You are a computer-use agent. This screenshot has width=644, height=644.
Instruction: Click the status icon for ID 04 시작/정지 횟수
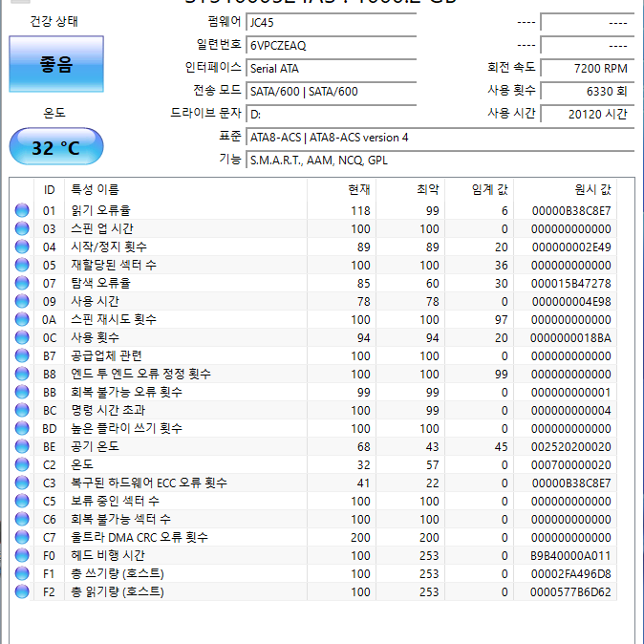pyautogui.click(x=22, y=247)
